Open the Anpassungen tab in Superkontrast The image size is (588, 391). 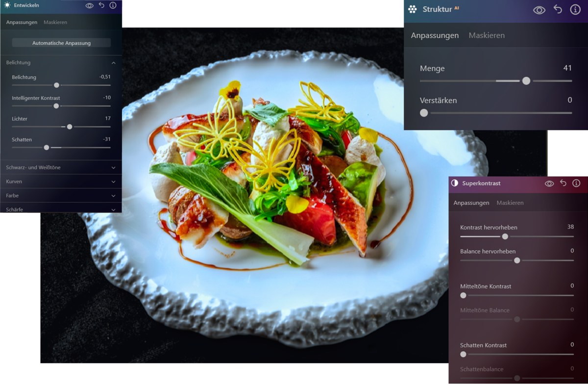coord(471,202)
